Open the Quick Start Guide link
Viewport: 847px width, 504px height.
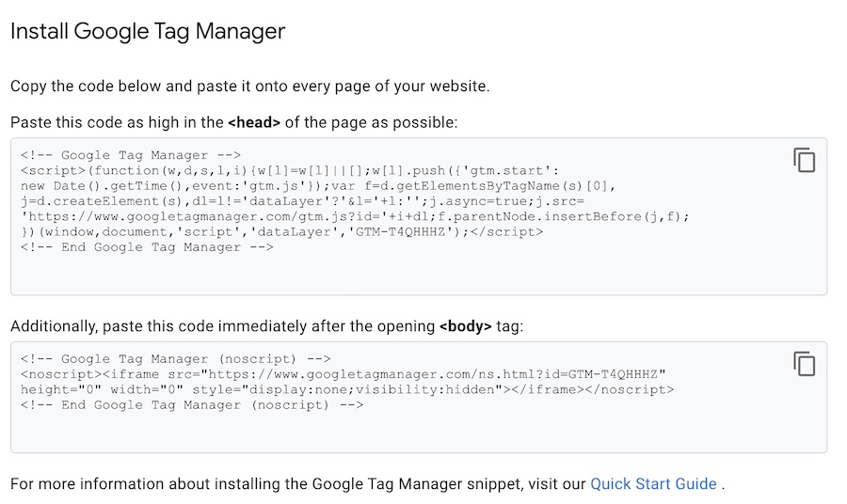point(653,484)
